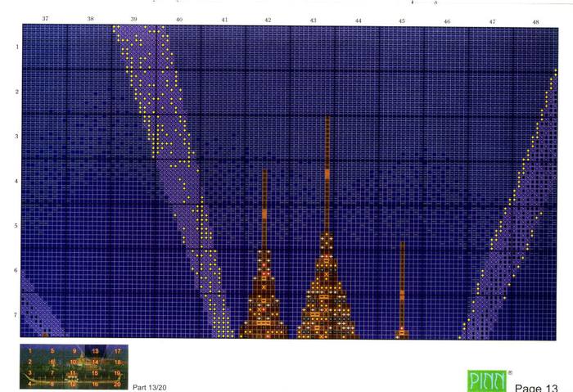Select section 3 in the overview thumbnail
The height and width of the screenshot is (392, 573).
30,372
